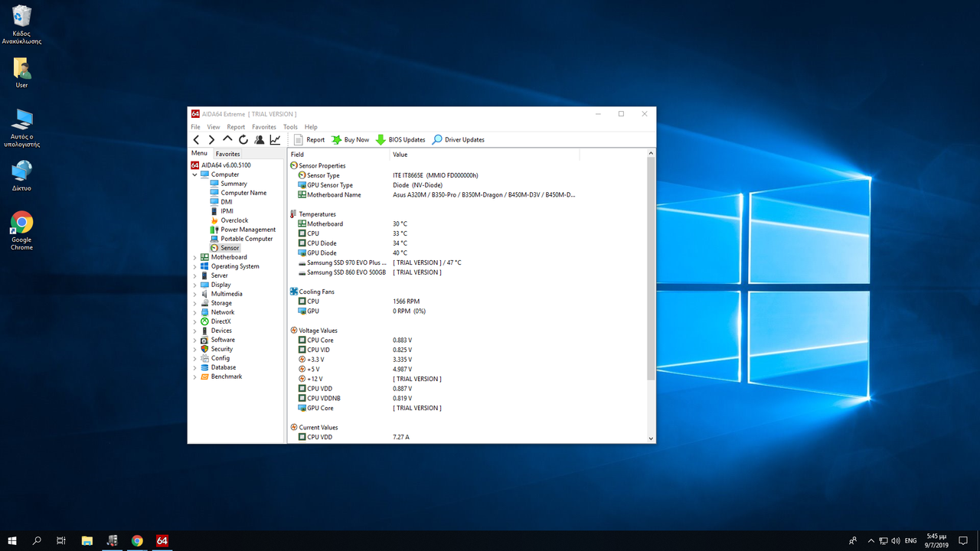980x551 pixels.
Task: Open the notification center icon
Action: [963, 540]
